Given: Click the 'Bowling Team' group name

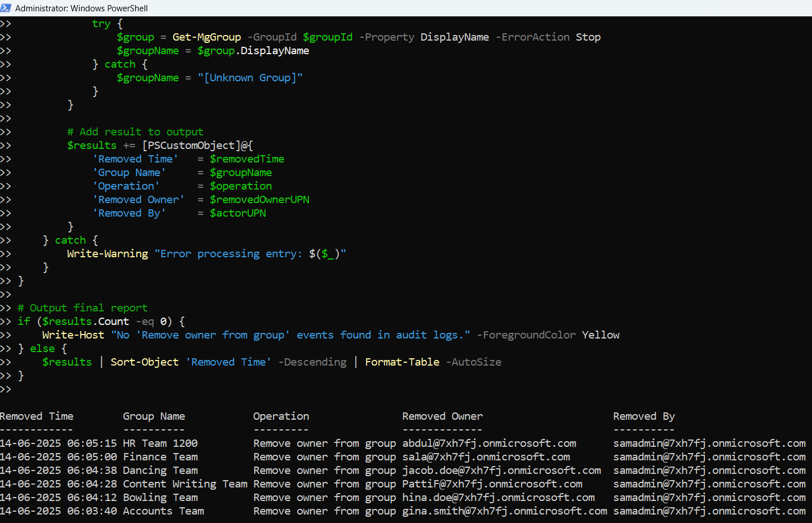Looking at the screenshot, I should click(x=160, y=498).
